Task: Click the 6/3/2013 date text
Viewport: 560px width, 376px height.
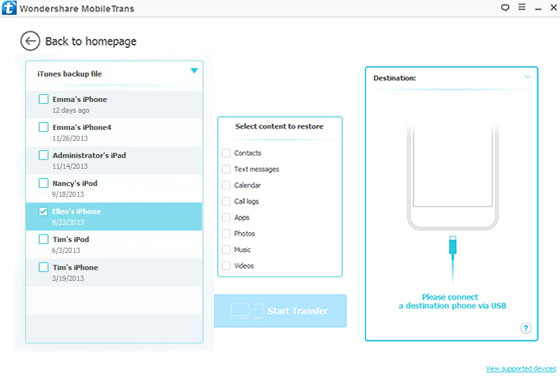Action: click(x=66, y=250)
